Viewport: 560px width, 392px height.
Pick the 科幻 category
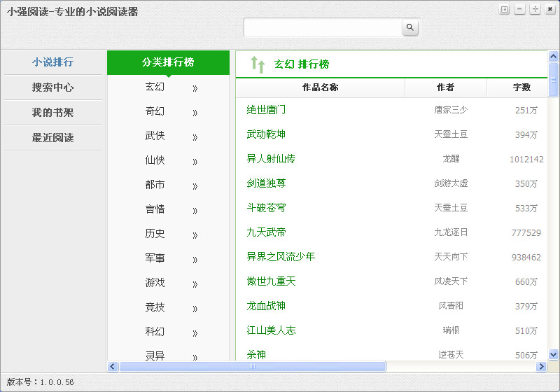[x=155, y=332]
